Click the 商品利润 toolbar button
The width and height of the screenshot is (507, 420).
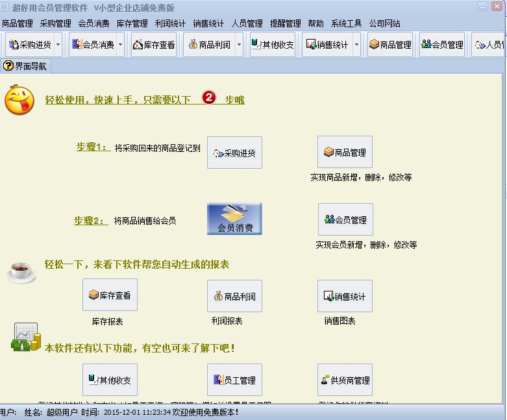[x=210, y=45]
